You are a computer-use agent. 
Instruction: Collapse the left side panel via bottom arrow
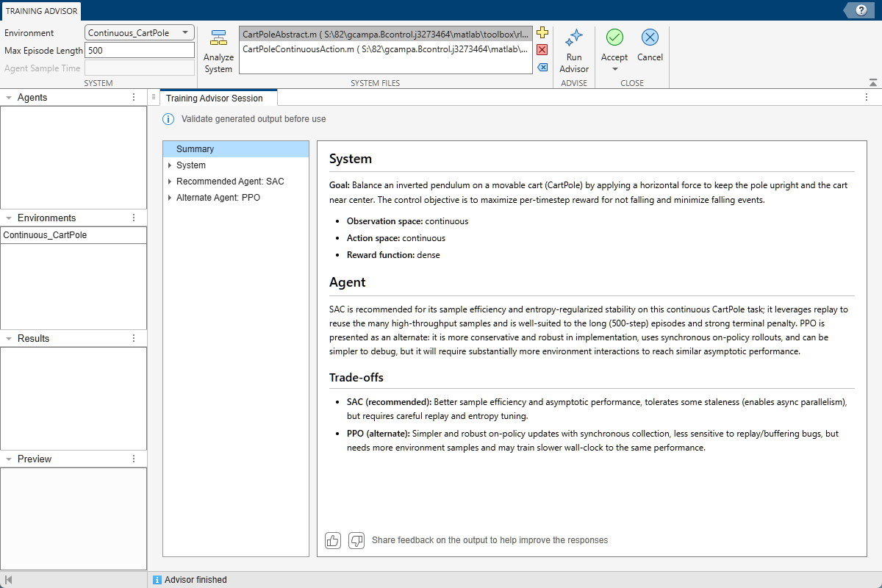point(8,580)
